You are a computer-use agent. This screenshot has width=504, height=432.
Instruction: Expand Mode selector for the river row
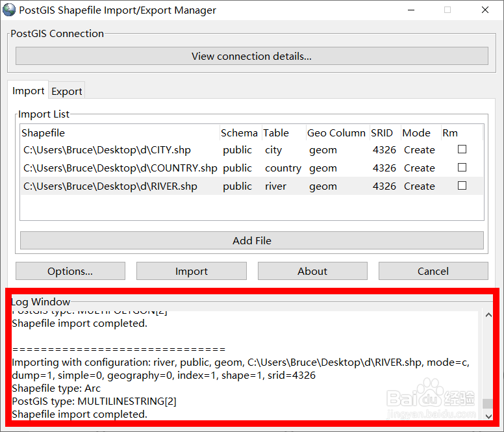(419, 186)
